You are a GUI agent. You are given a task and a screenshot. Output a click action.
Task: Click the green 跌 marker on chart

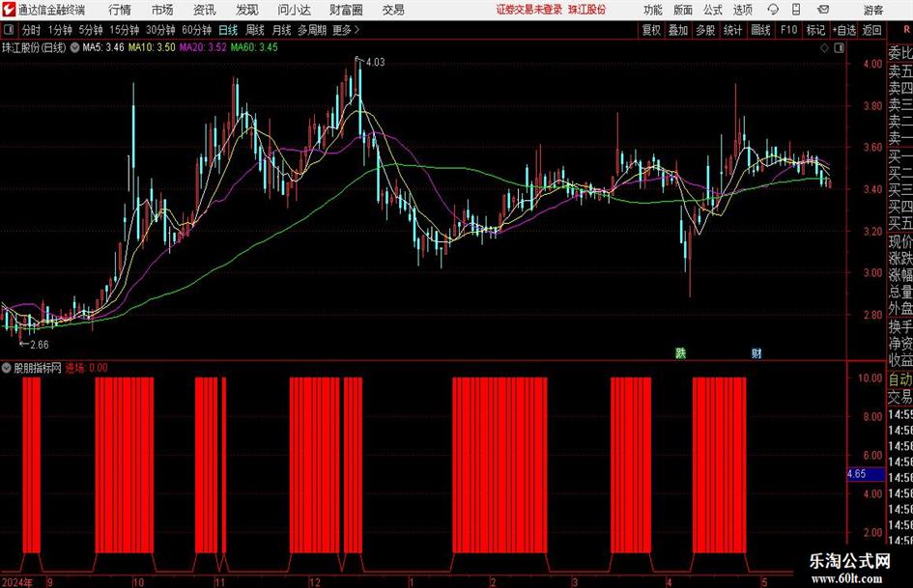(681, 352)
